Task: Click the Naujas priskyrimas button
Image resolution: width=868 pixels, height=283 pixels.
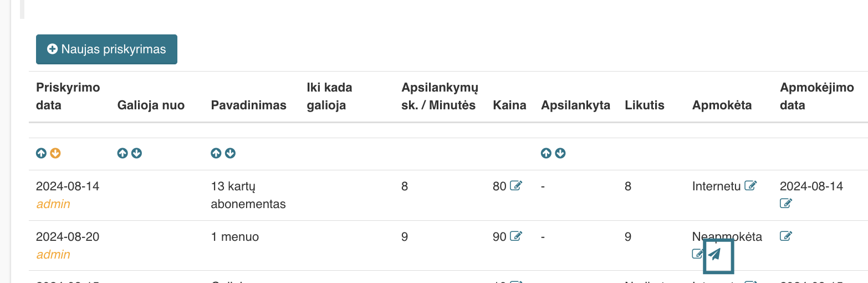Action: tap(106, 49)
